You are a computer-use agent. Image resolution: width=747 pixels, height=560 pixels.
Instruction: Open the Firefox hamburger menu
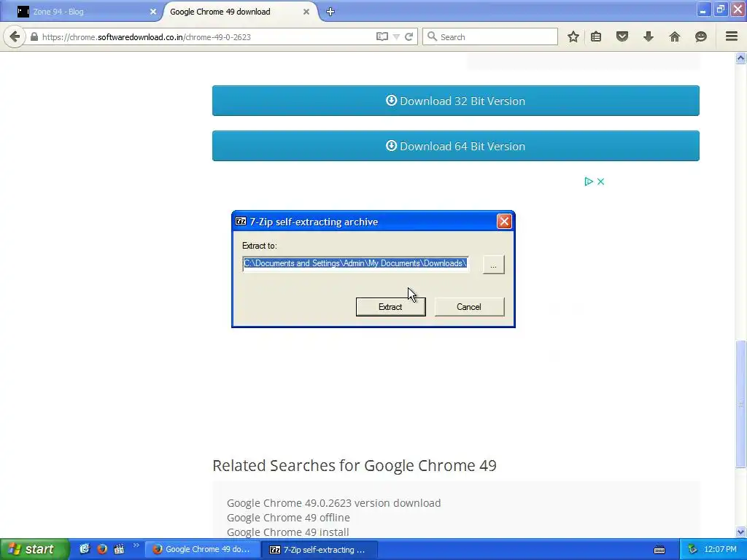click(732, 36)
